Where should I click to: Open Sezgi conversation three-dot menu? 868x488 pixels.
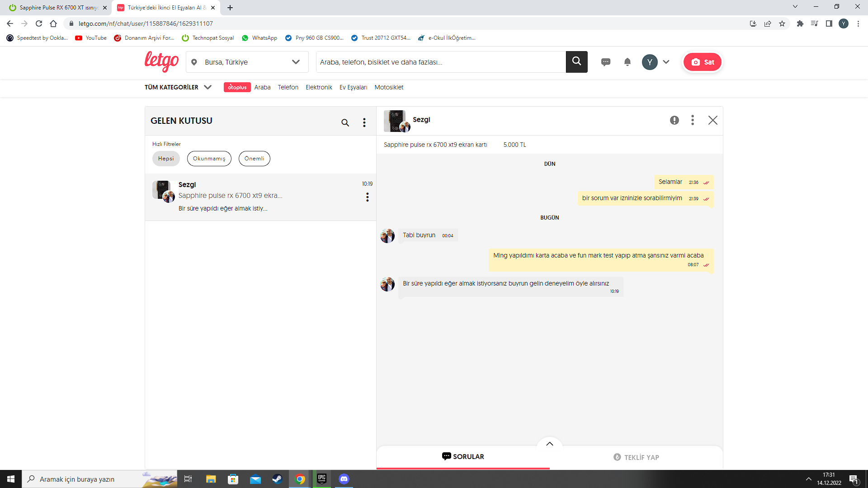tap(367, 197)
